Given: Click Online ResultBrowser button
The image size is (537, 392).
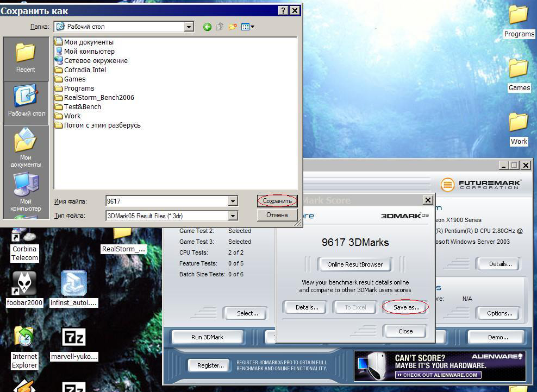Looking at the screenshot, I should [355, 264].
